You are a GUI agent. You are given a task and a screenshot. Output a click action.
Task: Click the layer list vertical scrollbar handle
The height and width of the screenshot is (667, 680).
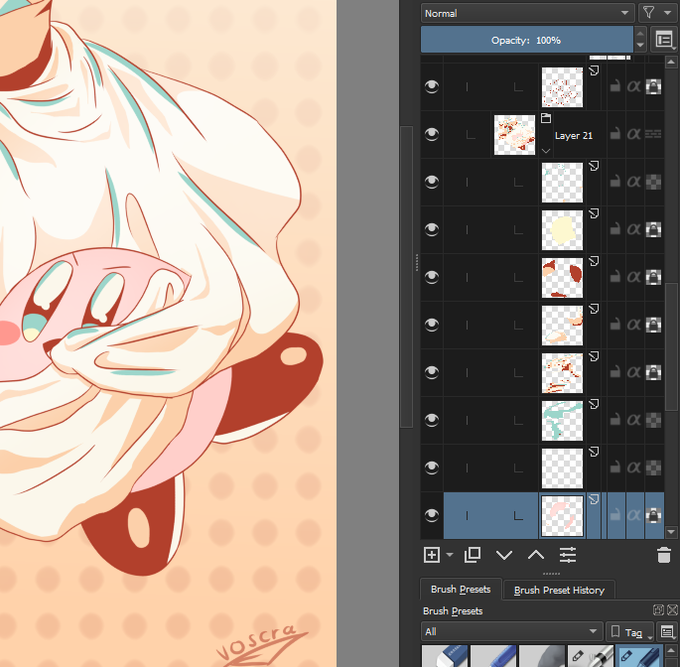pos(671,347)
